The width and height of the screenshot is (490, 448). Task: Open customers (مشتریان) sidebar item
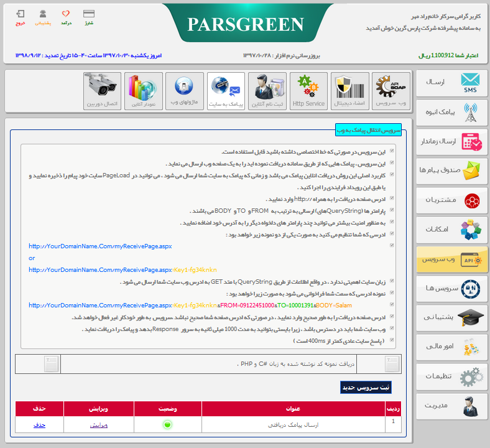452,200
